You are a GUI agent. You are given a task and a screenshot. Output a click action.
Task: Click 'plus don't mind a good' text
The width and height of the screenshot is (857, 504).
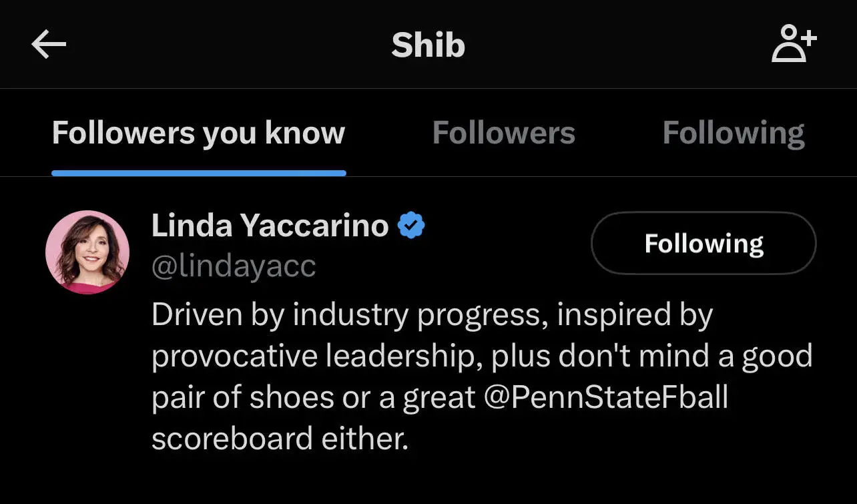click(651, 356)
